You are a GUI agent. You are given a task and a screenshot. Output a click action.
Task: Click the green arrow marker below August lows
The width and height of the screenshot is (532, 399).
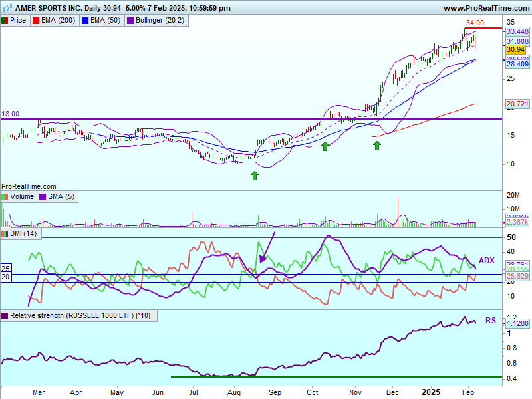tap(255, 175)
